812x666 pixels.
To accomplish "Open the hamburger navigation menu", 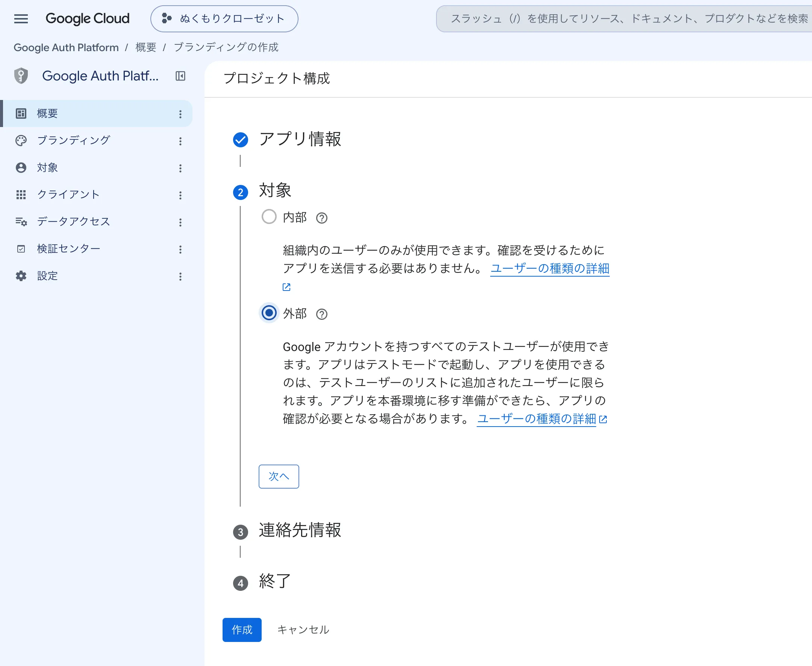I will [21, 18].
